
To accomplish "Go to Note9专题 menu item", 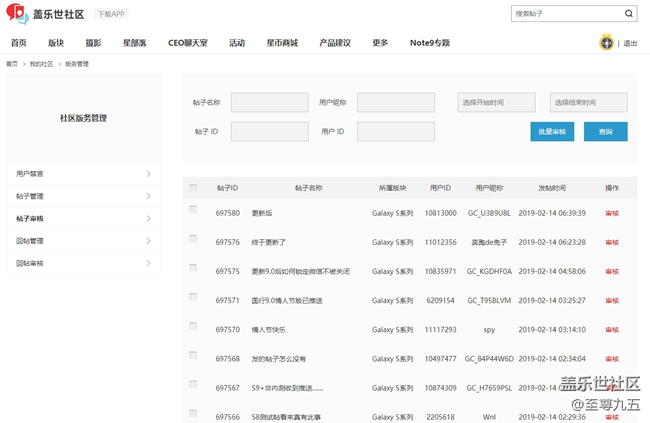I will [429, 43].
